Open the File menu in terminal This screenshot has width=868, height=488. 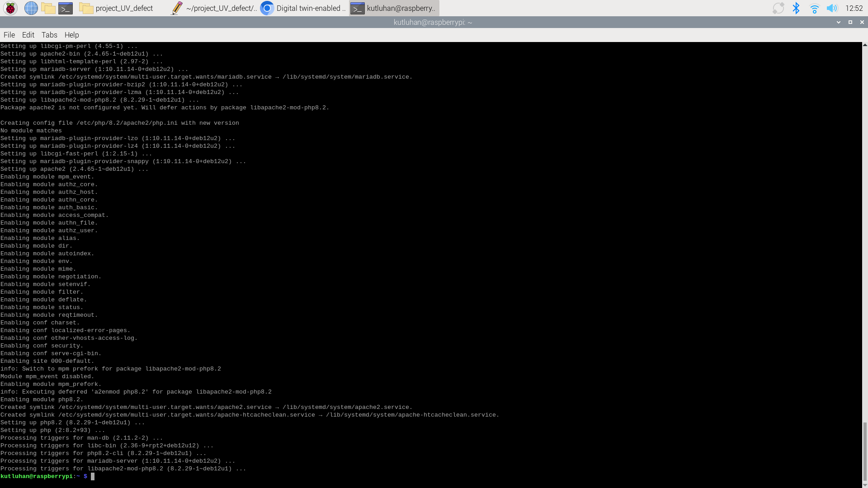9,35
